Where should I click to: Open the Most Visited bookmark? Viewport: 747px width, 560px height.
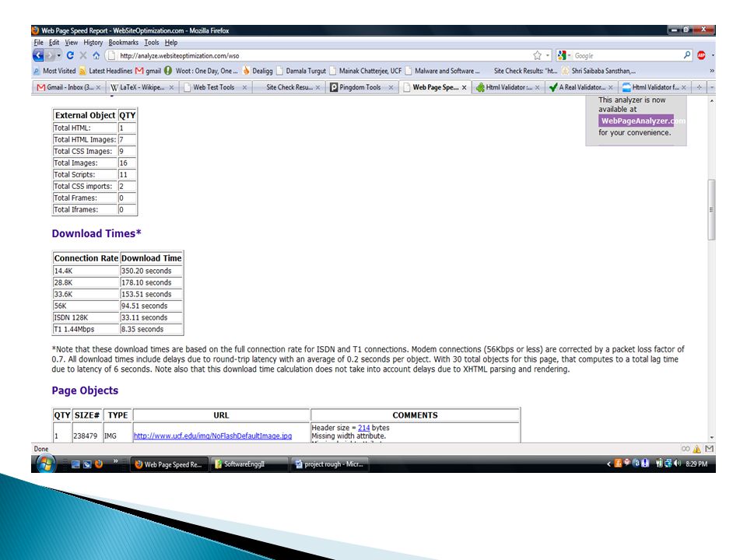pyautogui.click(x=54, y=71)
